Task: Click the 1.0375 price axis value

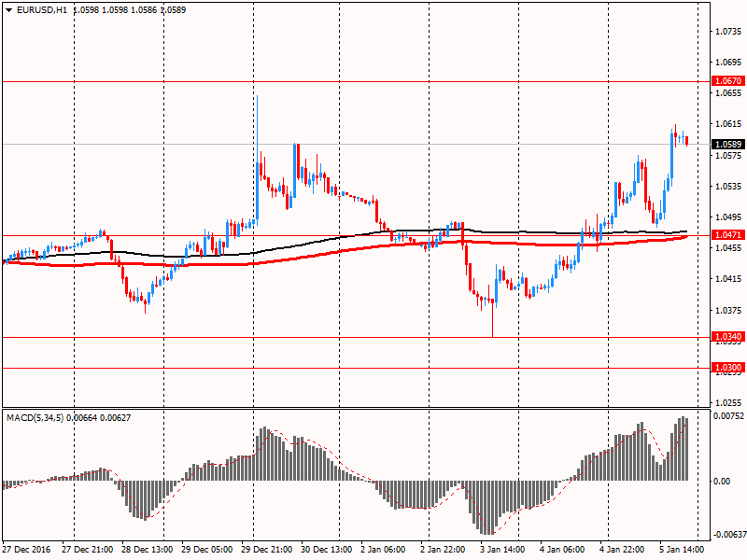Action: click(x=729, y=311)
